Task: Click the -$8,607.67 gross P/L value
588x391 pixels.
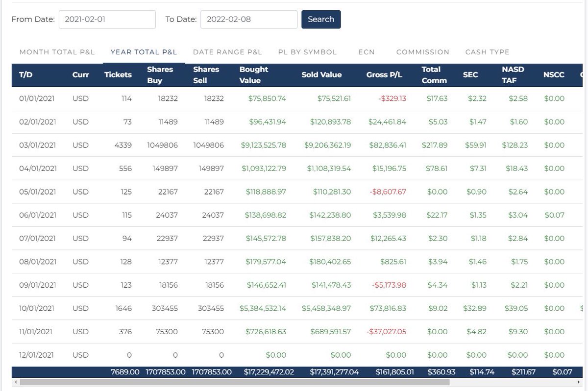Action: pyautogui.click(x=388, y=192)
